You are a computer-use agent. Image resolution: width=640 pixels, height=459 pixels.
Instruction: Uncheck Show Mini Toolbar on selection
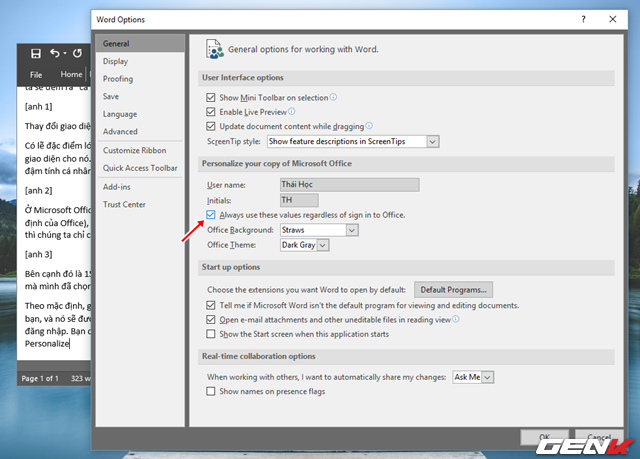(x=210, y=98)
